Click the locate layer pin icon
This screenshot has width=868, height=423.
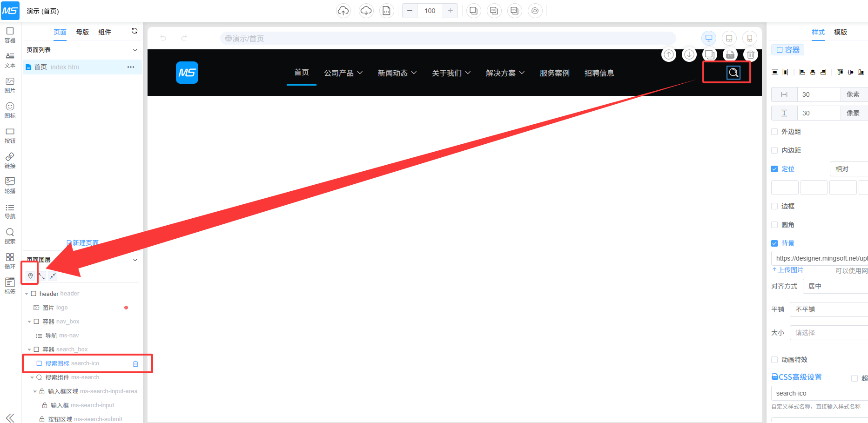point(31,276)
